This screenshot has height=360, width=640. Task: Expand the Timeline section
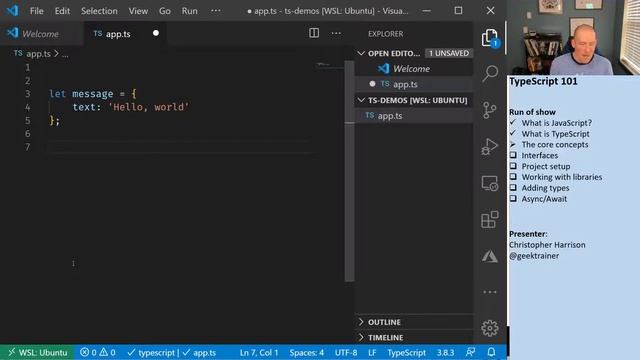414,338
